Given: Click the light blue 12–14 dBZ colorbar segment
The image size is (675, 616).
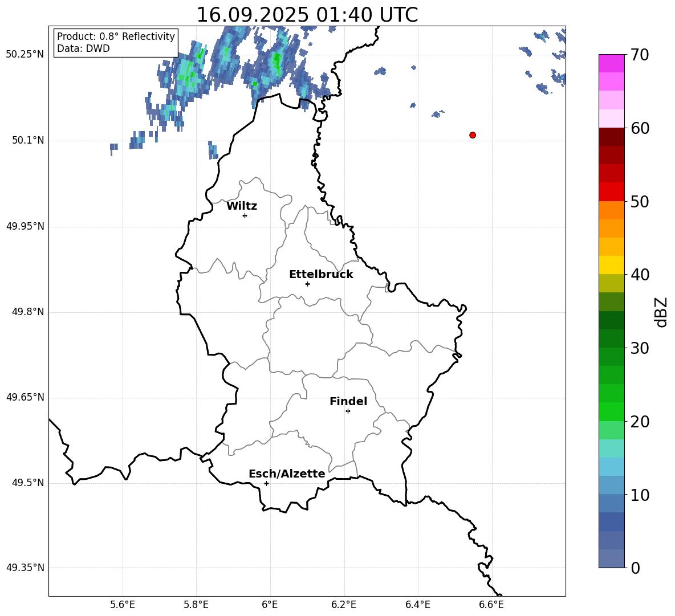Looking at the screenshot, I should 611,467.
